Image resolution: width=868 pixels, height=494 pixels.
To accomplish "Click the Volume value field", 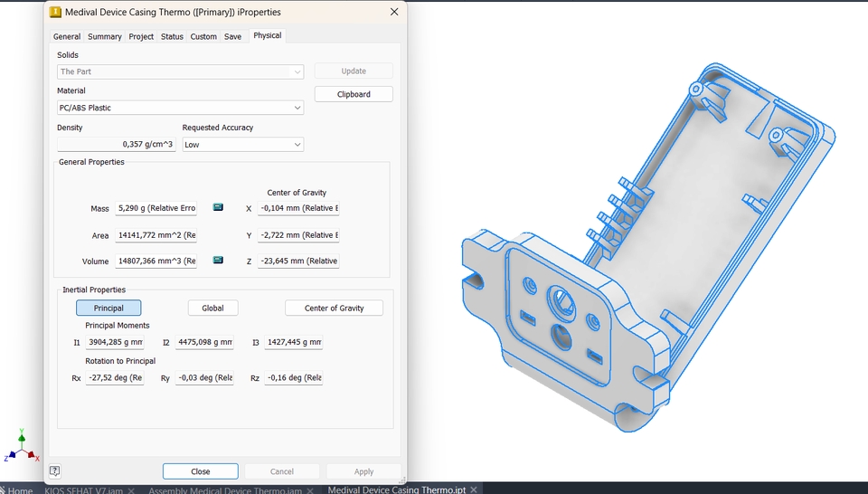I will click(156, 261).
